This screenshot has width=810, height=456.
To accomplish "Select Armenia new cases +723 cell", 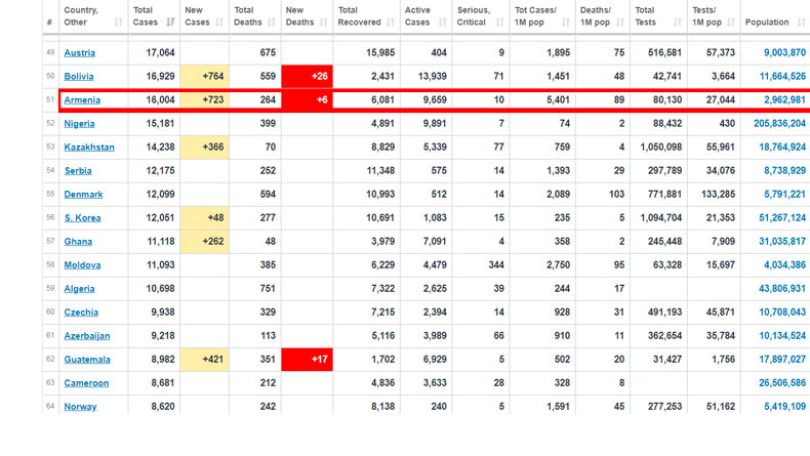I will pos(205,100).
